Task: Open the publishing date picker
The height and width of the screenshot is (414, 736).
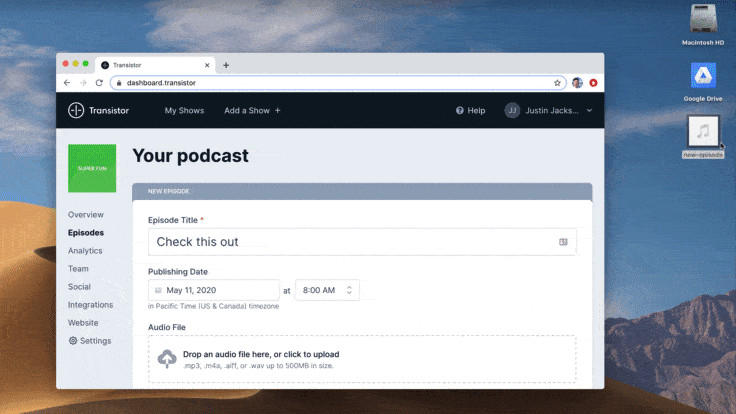Action: [213, 290]
